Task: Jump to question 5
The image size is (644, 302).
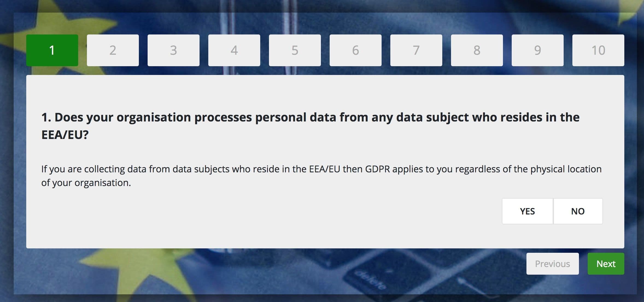Action: point(295,50)
